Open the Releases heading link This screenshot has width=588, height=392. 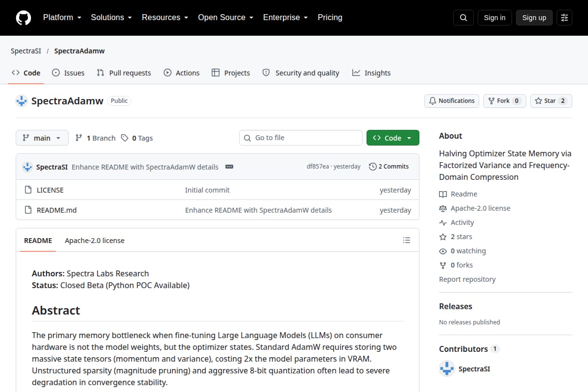coord(456,306)
